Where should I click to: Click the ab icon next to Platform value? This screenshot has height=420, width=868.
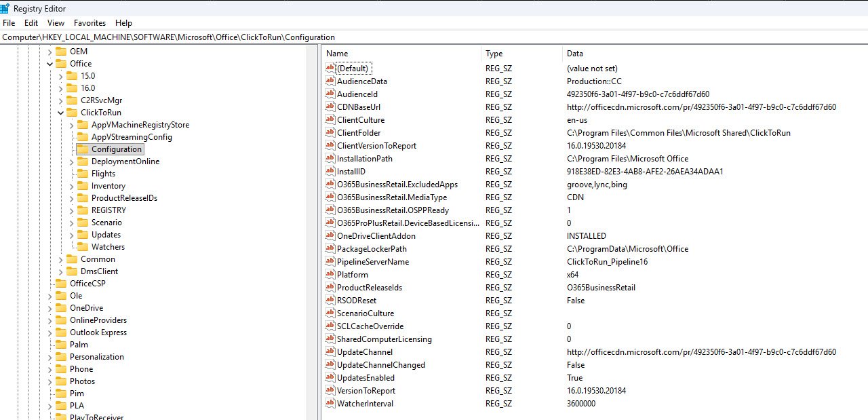point(330,275)
